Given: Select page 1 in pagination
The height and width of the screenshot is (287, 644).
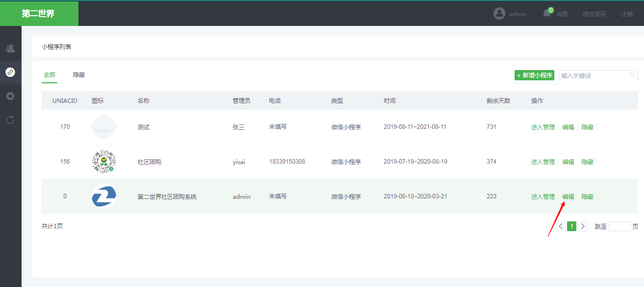Looking at the screenshot, I should (x=571, y=226).
